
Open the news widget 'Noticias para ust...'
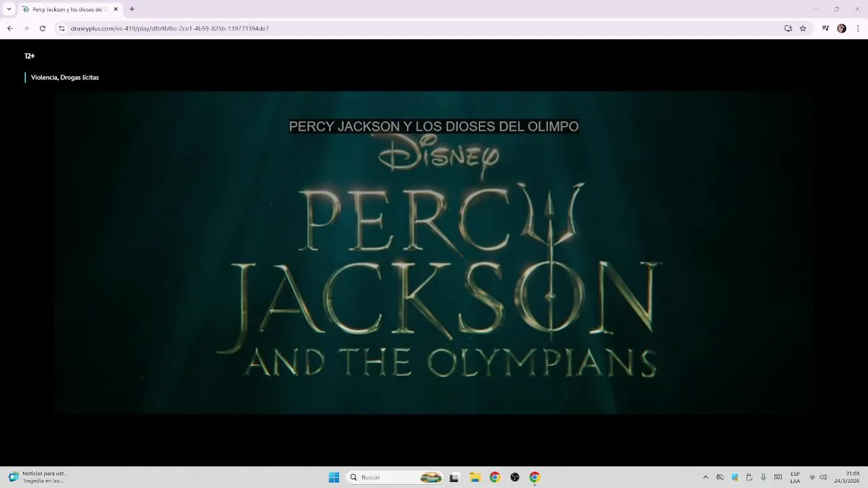coord(38,477)
